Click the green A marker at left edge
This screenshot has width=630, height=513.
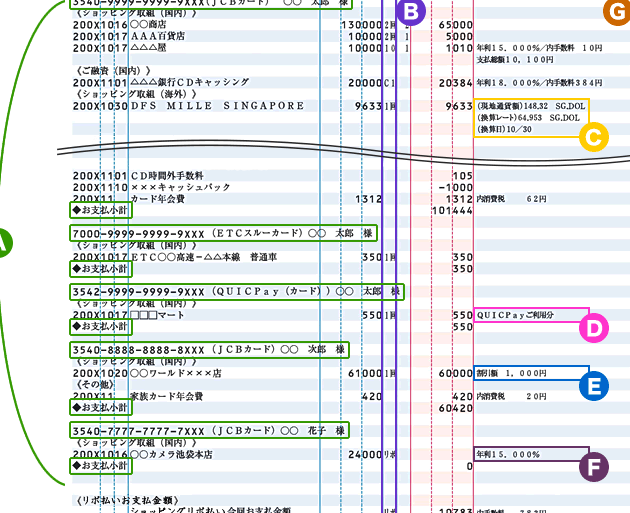(x=4, y=243)
